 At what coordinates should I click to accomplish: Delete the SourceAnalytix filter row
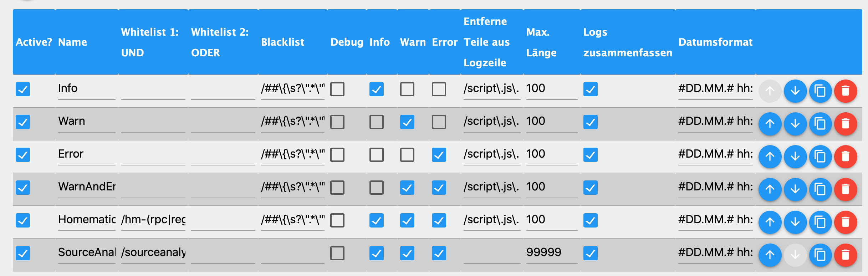[x=846, y=255]
